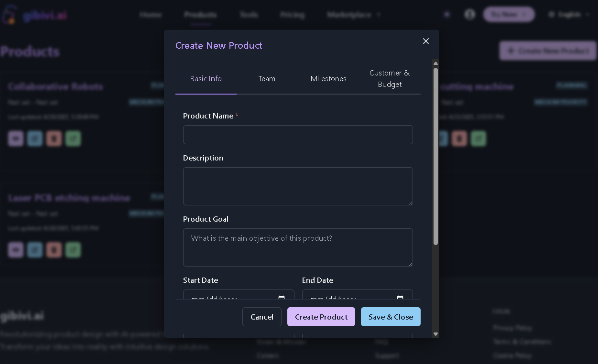Click the Save & Close button
This screenshot has height=364, width=598.
(391, 317)
